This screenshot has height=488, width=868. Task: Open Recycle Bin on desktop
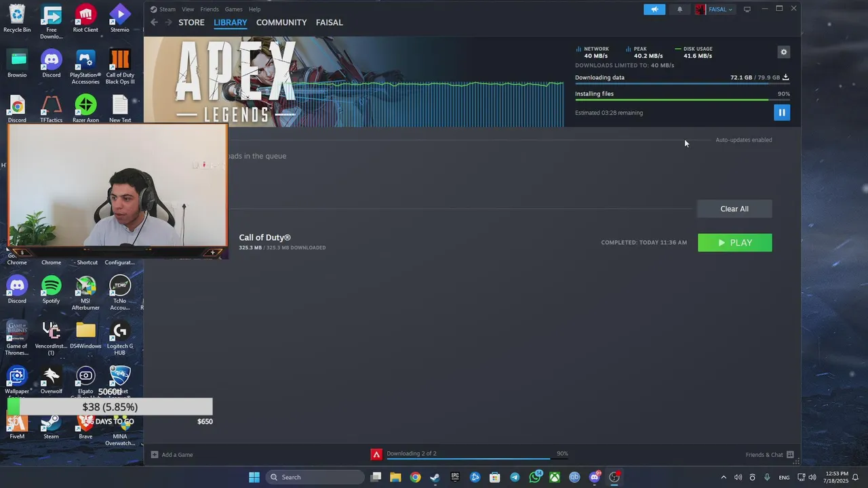17,19
